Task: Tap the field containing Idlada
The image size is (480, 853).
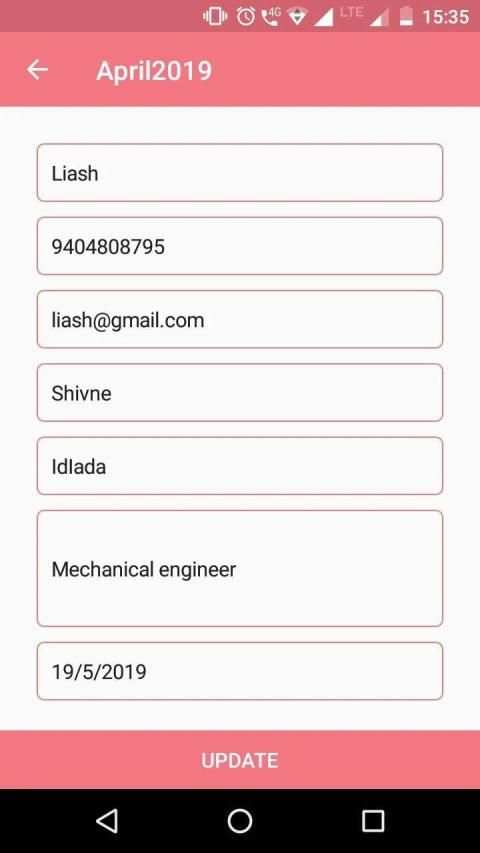Action: (240, 466)
